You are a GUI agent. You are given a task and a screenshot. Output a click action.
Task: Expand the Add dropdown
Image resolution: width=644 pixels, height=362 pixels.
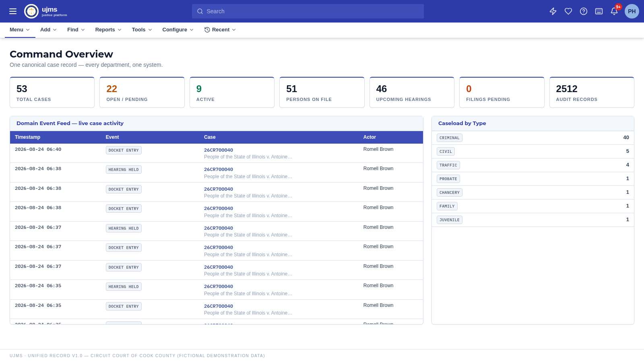pyautogui.click(x=48, y=30)
